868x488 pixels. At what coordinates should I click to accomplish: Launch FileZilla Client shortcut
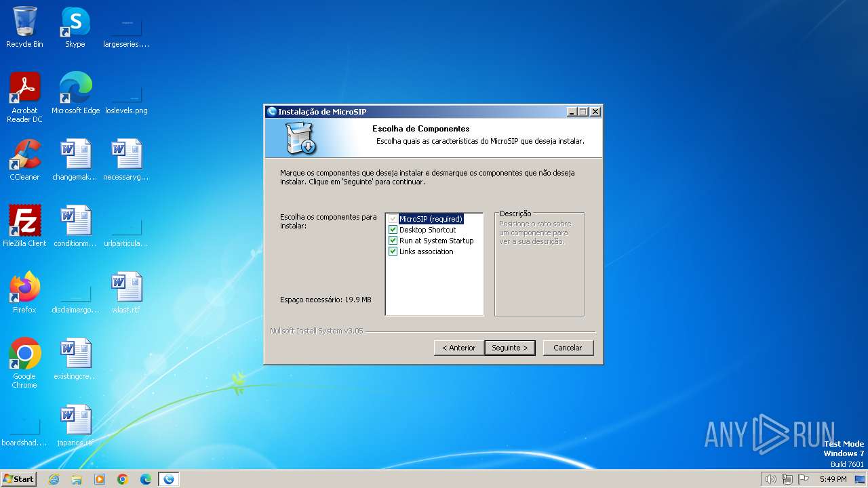[24, 226]
